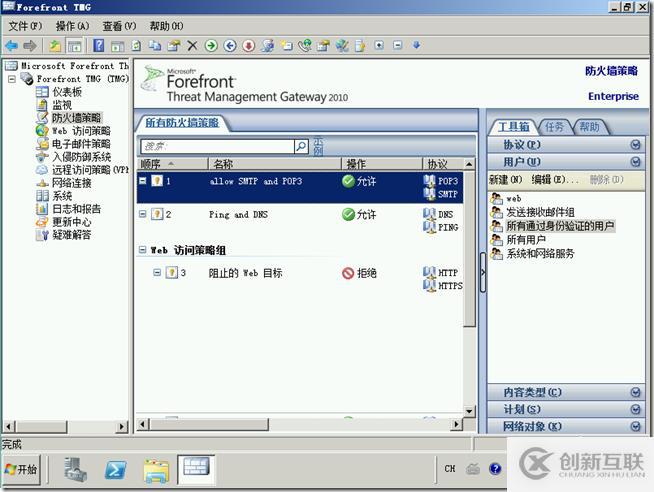Open 电子邮件策略 node

point(81,144)
